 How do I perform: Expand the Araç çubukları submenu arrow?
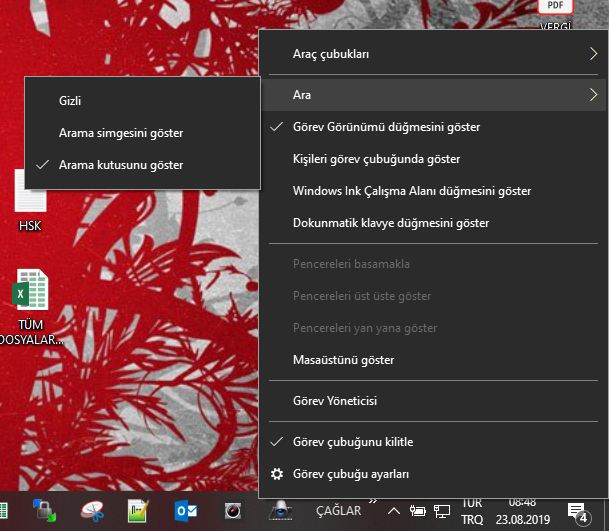(x=593, y=54)
